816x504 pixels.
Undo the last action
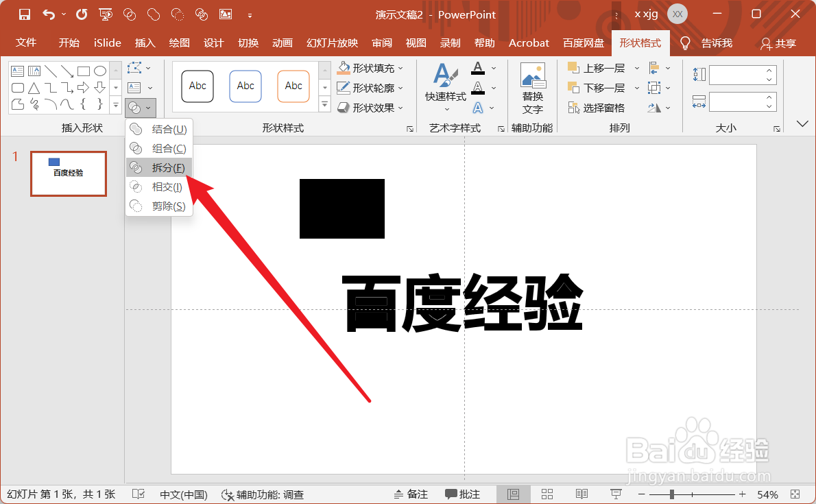(x=49, y=14)
